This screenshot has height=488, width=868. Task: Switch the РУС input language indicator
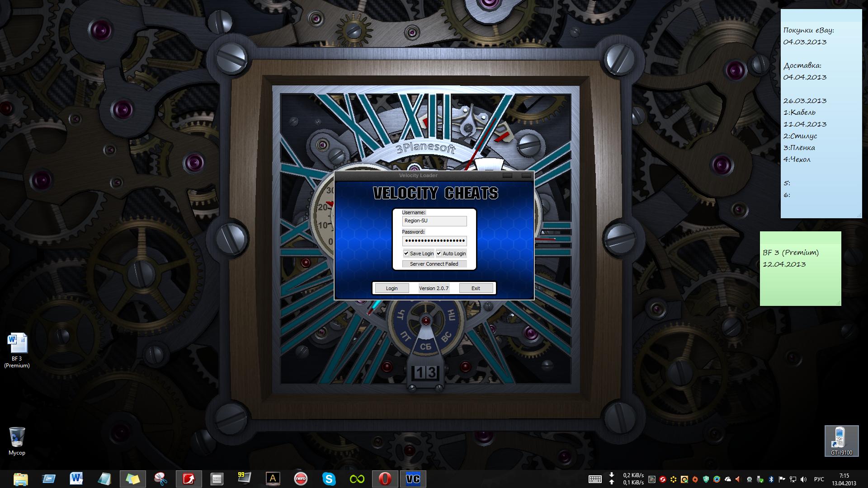[819, 479]
